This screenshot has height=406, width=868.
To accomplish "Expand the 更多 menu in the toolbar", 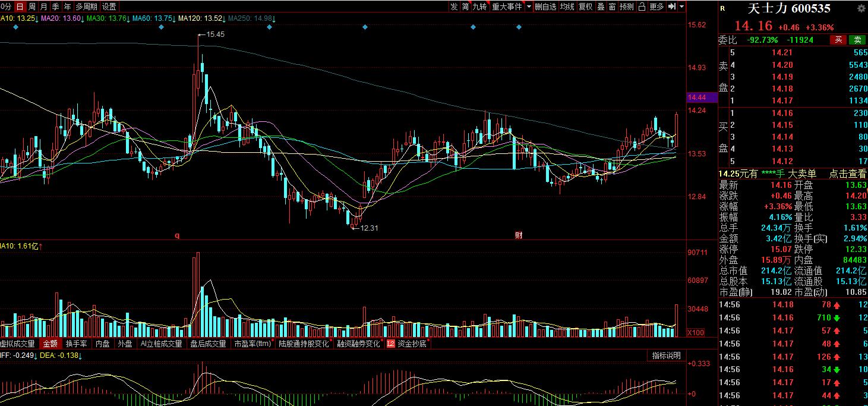I will pos(656,7).
